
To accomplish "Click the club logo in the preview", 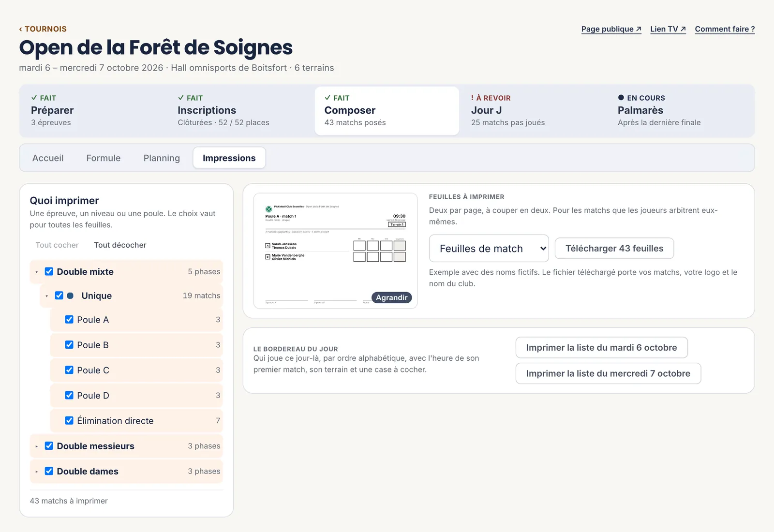I will pos(268,209).
